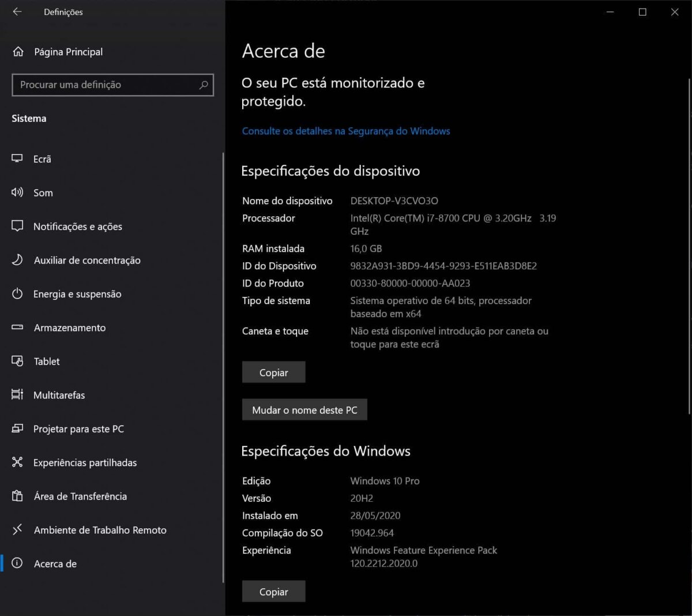Open Multitarefas settings
Screen dimensions: 692x616
(59, 395)
